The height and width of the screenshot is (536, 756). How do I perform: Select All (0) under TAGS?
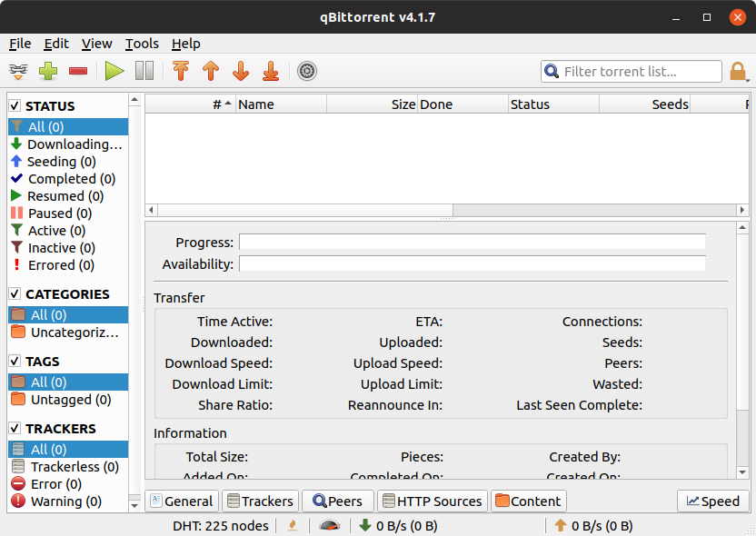click(68, 382)
